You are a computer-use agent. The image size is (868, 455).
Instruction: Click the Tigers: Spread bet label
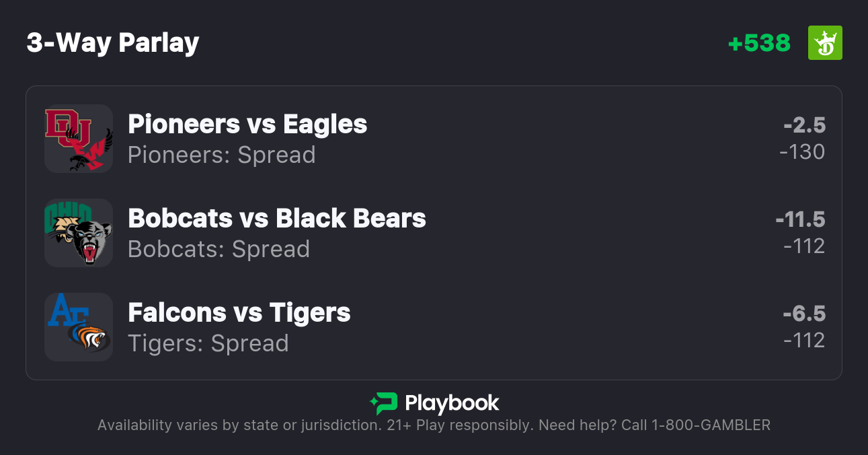click(x=208, y=343)
